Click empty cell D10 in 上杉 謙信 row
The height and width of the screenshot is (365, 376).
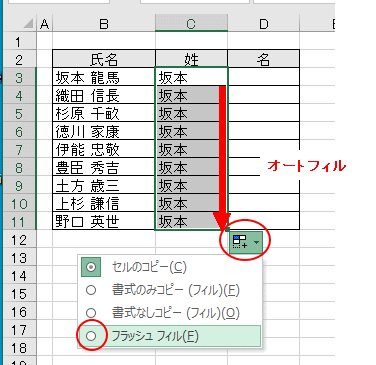(263, 203)
